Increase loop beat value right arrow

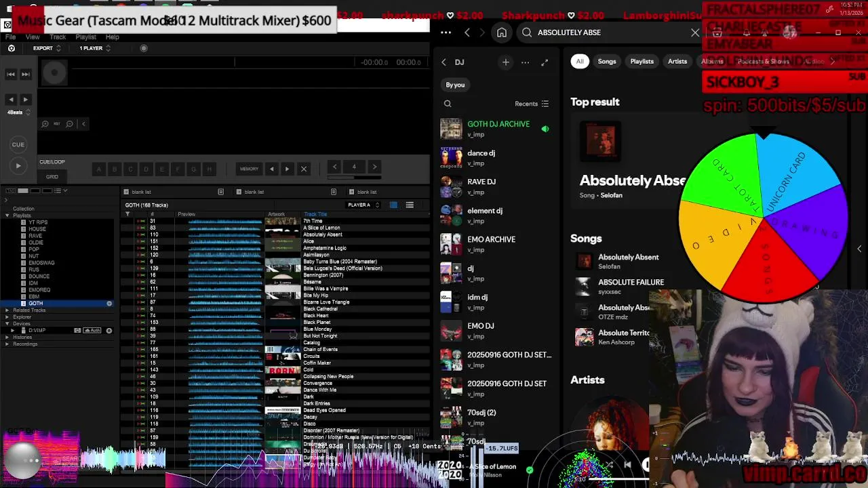pos(374,167)
